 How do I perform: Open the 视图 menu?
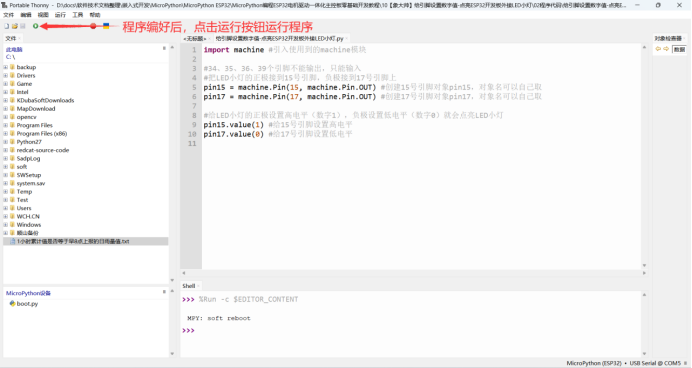coord(43,15)
